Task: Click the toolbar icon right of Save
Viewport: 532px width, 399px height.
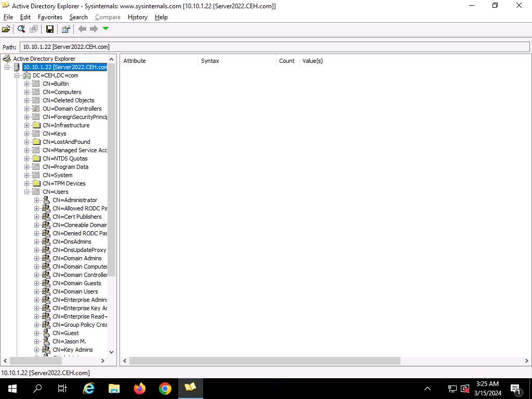Action: tap(65, 29)
